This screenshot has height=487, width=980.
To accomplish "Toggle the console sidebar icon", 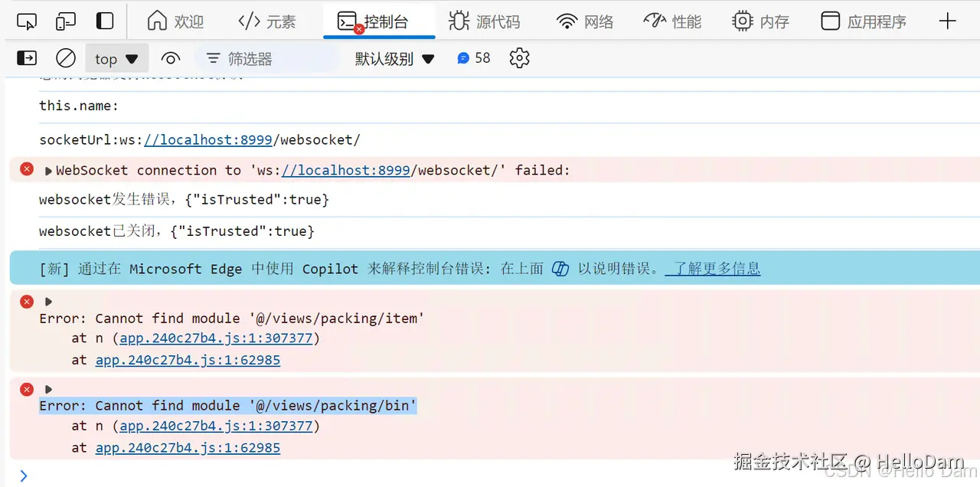I will point(27,58).
